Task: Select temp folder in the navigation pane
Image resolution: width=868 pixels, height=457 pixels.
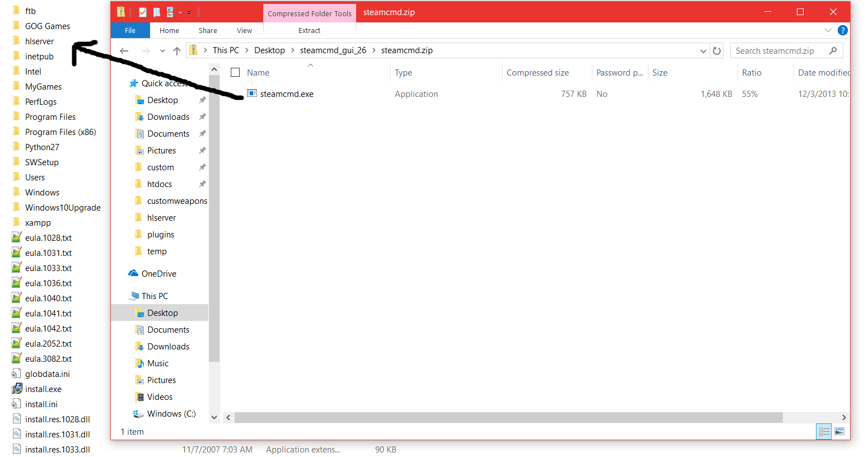Action: [157, 251]
